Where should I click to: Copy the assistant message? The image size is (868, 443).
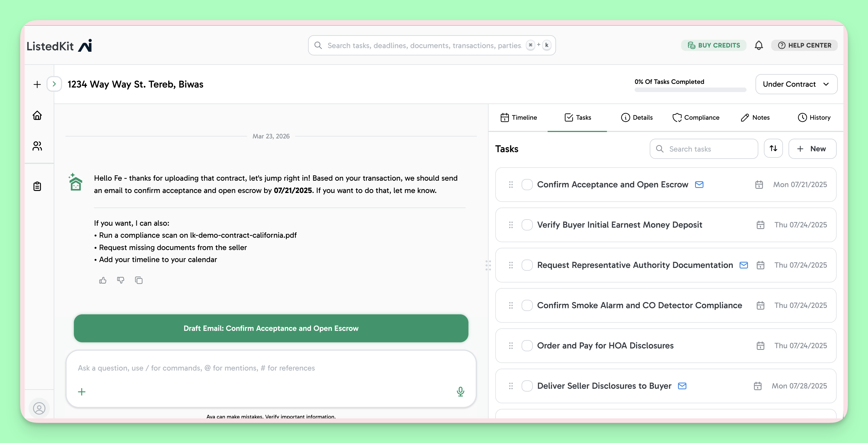tap(139, 280)
